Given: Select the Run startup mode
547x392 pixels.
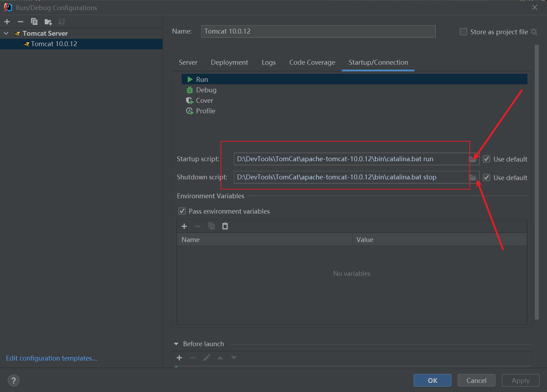Looking at the screenshot, I should point(354,79).
